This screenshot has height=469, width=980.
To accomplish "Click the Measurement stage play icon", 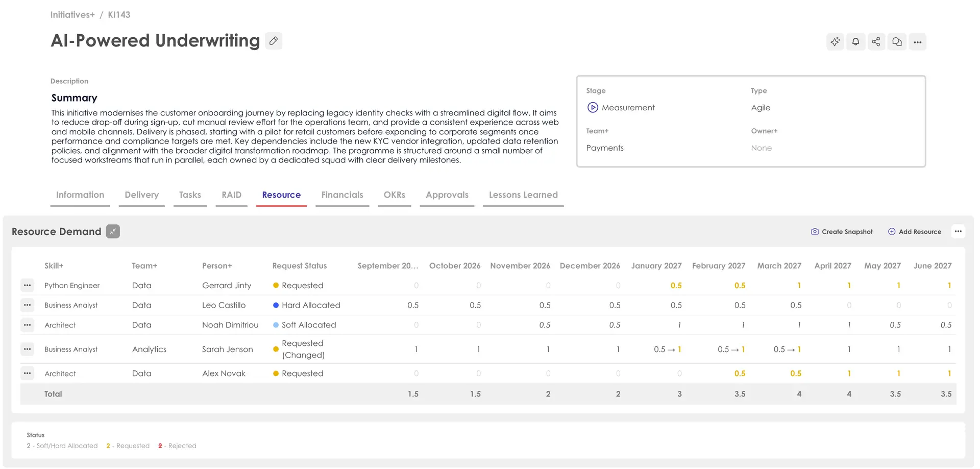I will point(593,107).
